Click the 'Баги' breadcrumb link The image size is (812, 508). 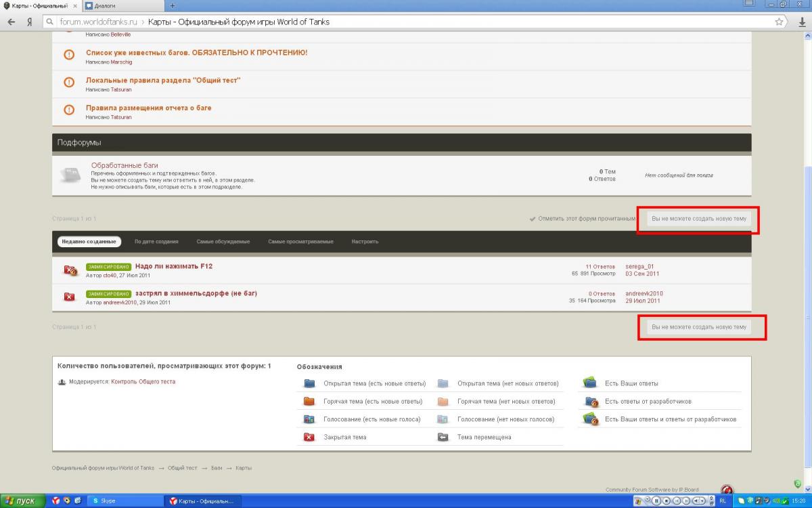point(217,468)
